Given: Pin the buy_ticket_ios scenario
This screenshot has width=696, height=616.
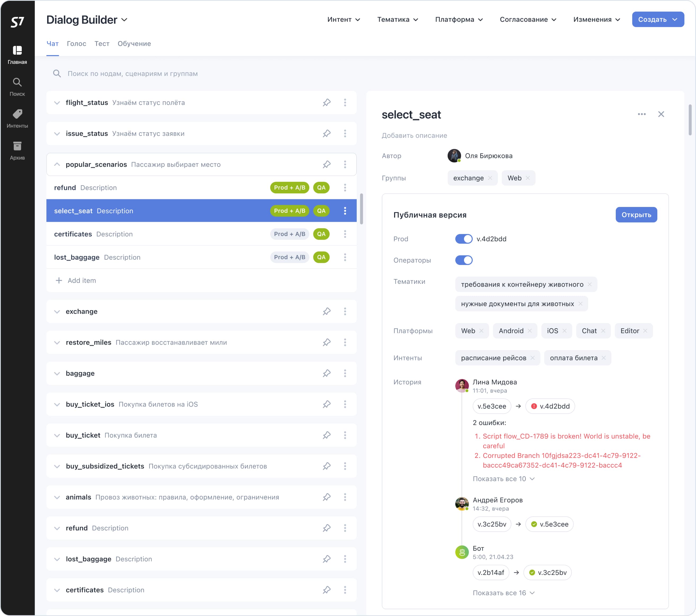Looking at the screenshot, I should pyautogui.click(x=327, y=404).
